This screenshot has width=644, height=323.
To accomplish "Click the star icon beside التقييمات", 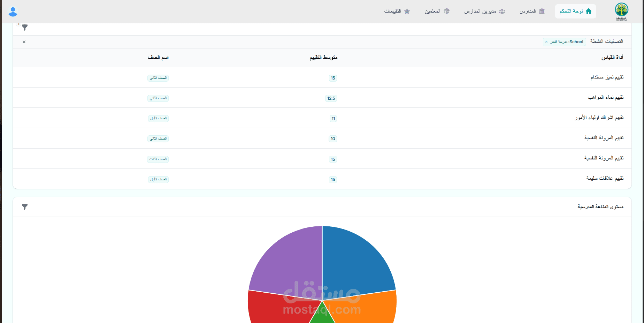I will tap(407, 11).
